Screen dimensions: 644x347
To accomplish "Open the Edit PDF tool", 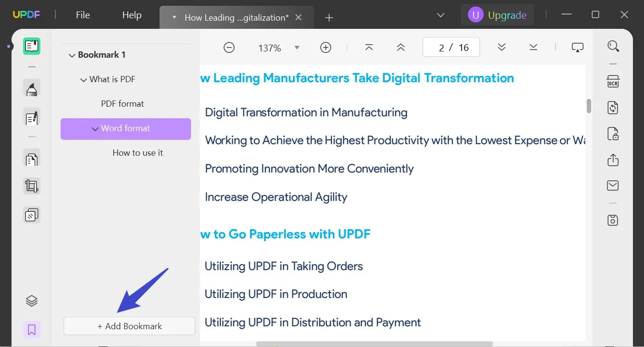I will pyautogui.click(x=32, y=117).
